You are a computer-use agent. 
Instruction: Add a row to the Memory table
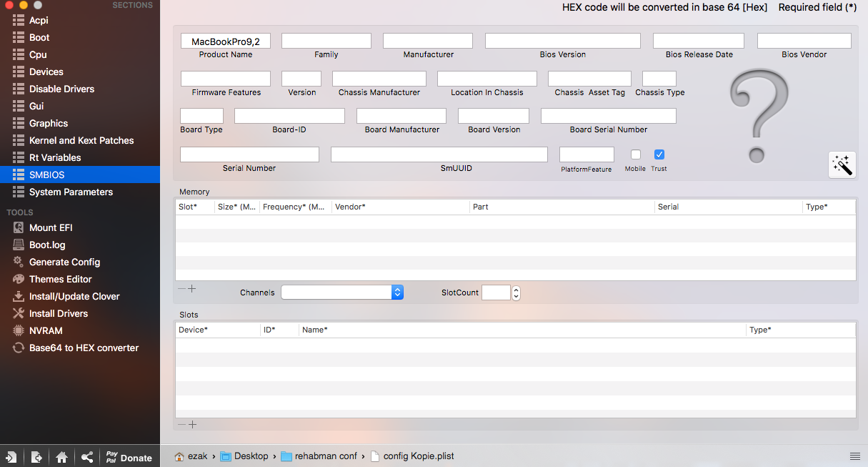click(192, 289)
